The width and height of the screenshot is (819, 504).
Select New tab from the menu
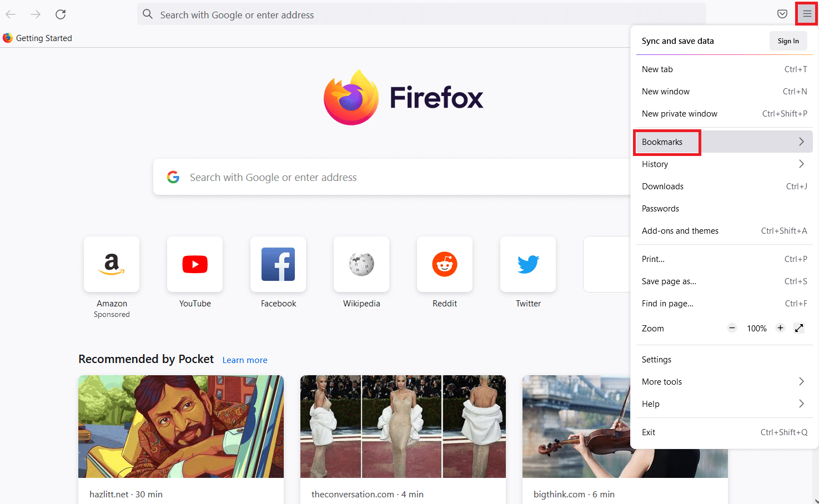point(724,69)
